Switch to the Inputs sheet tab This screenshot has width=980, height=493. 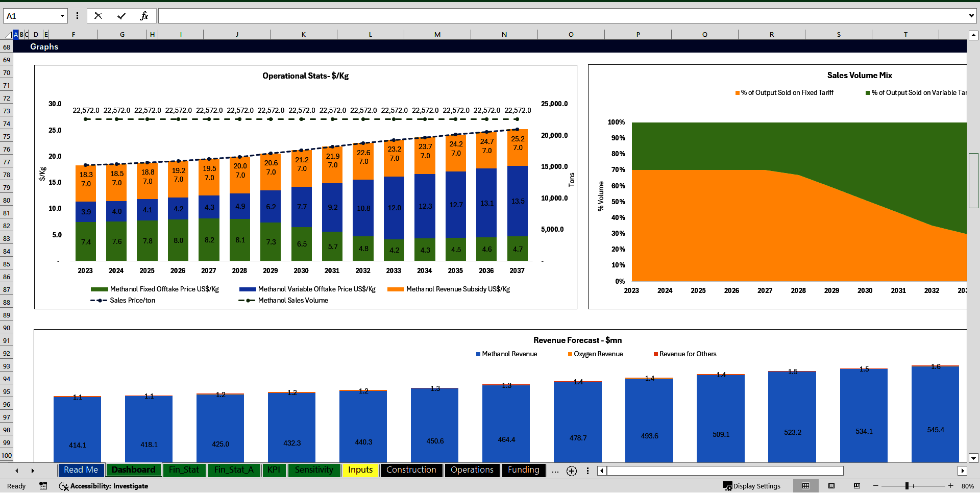360,470
